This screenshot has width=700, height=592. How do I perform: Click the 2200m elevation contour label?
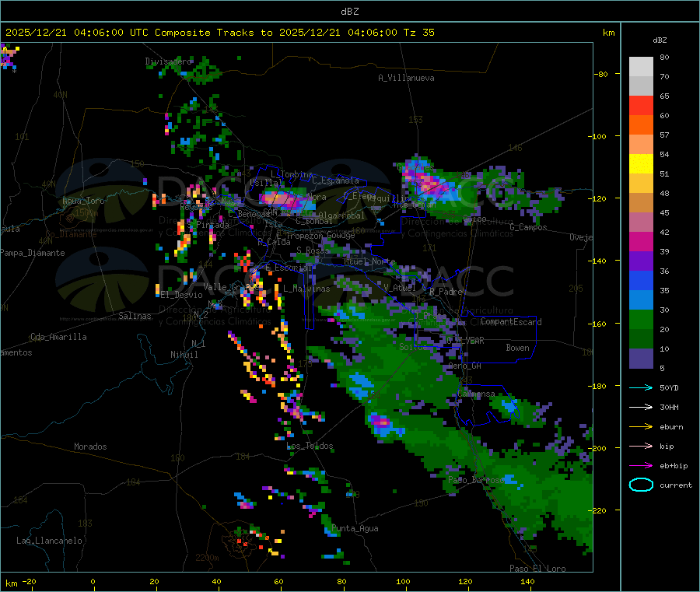coord(207,558)
